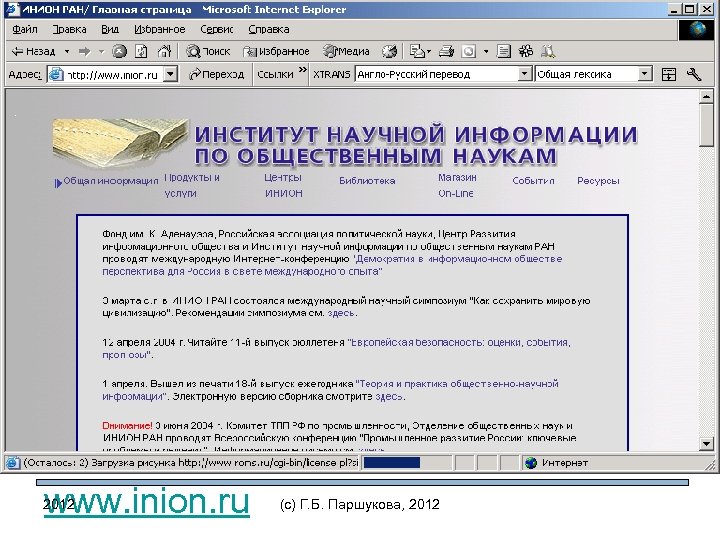Viewport: 720px width, 540px height.
Task: Click the last toolbar icon after the flower
Action: tap(548, 51)
